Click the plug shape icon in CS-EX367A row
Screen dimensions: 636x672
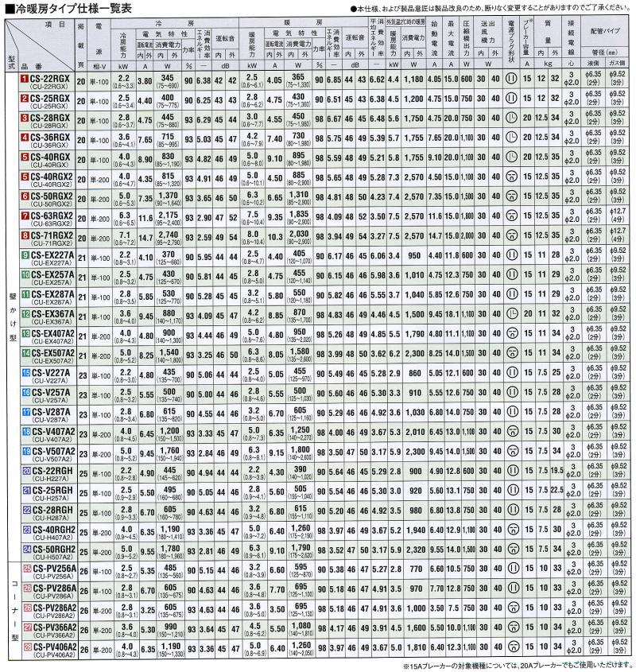[x=512, y=314]
